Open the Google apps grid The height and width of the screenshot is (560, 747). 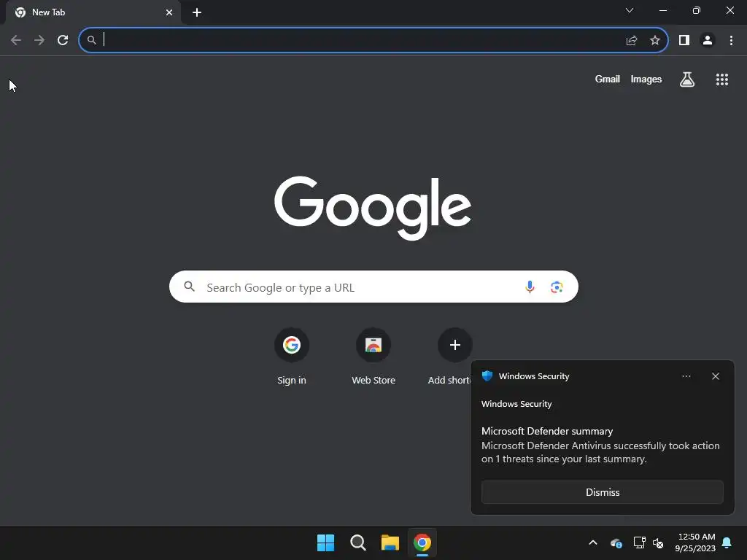click(722, 79)
